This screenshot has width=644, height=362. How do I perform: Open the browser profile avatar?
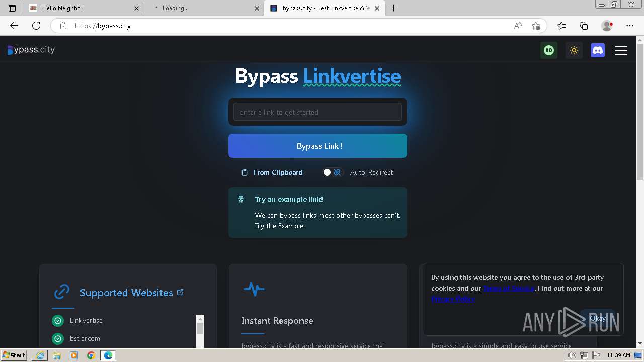pyautogui.click(x=607, y=26)
